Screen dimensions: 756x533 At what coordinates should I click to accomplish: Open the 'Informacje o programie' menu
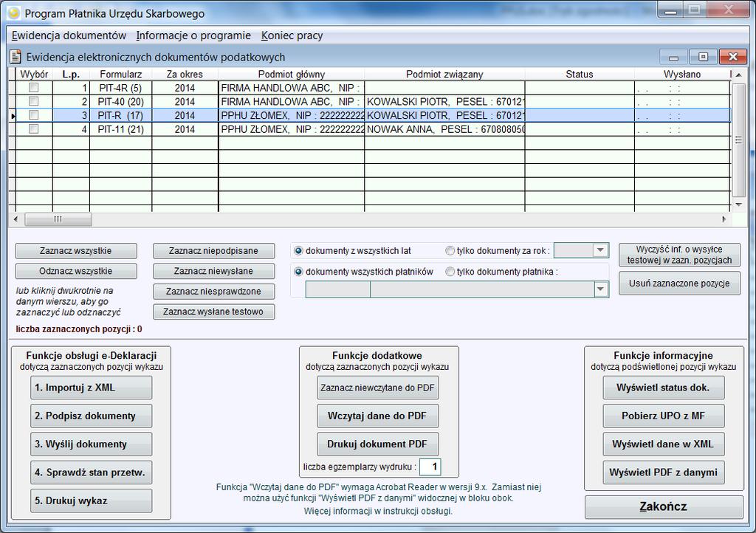tap(193, 35)
